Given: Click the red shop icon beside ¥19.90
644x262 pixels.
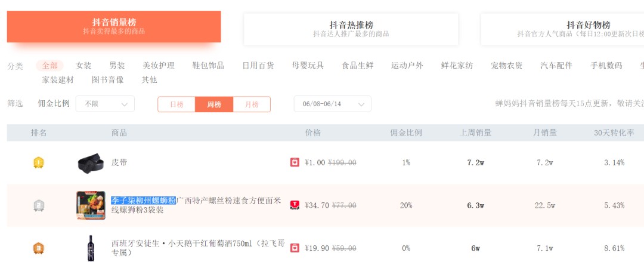Looking at the screenshot, I should coord(295,248).
